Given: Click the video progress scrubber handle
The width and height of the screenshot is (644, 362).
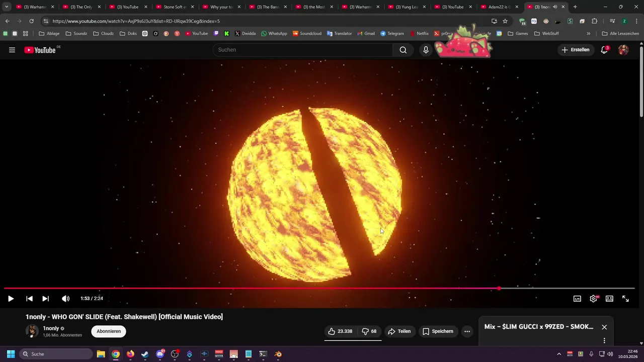Looking at the screenshot, I should [x=499, y=289].
